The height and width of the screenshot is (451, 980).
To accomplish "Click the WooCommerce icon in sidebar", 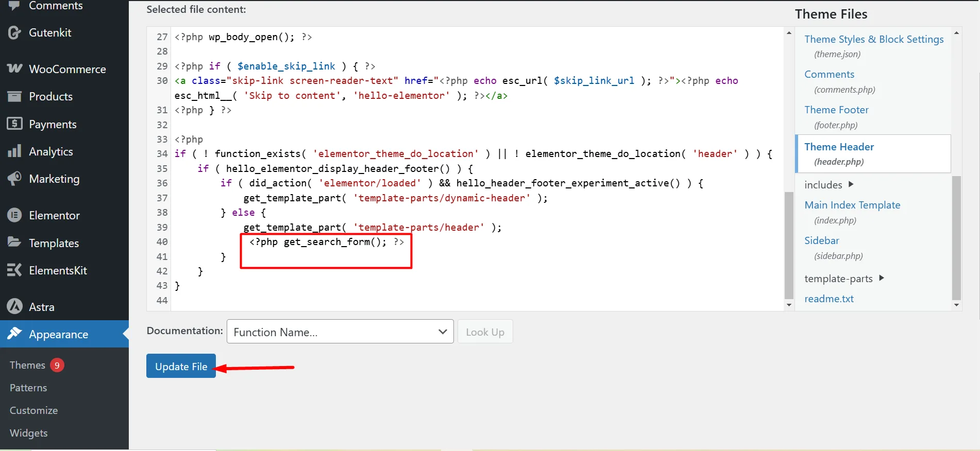I will point(14,68).
